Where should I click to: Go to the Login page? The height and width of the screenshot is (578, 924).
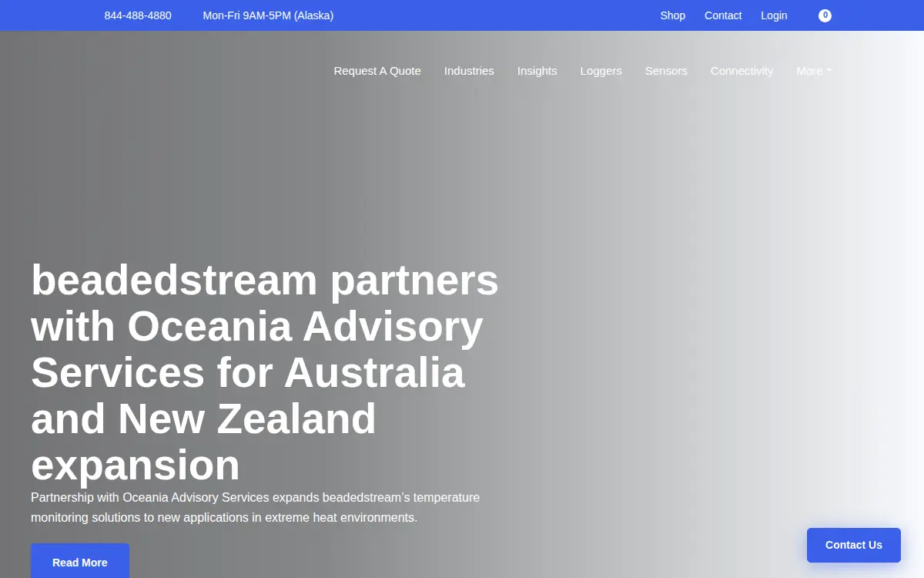coord(774,15)
